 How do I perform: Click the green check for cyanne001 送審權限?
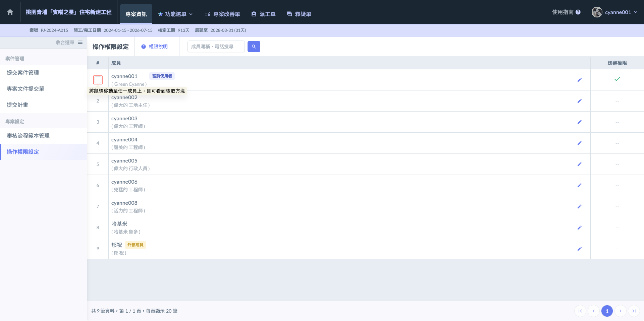point(617,79)
